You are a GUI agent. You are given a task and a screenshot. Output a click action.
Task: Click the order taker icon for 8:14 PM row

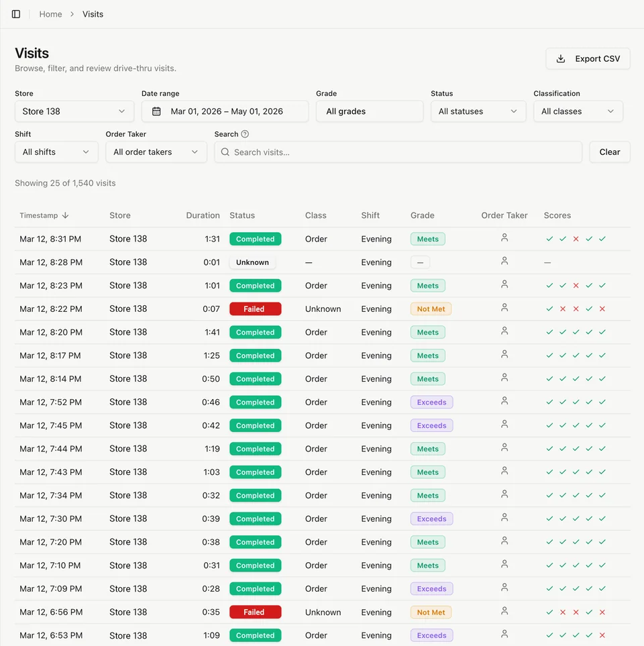pyautogui.click(x=504, y=378)
